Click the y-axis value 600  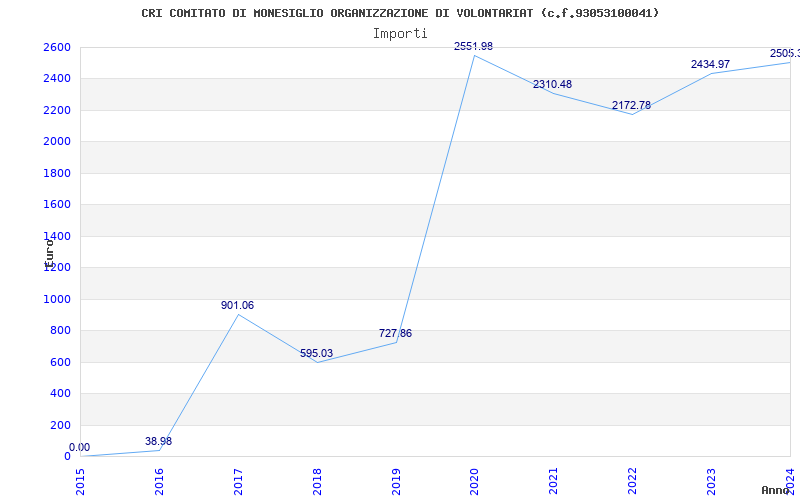[60, 362]
